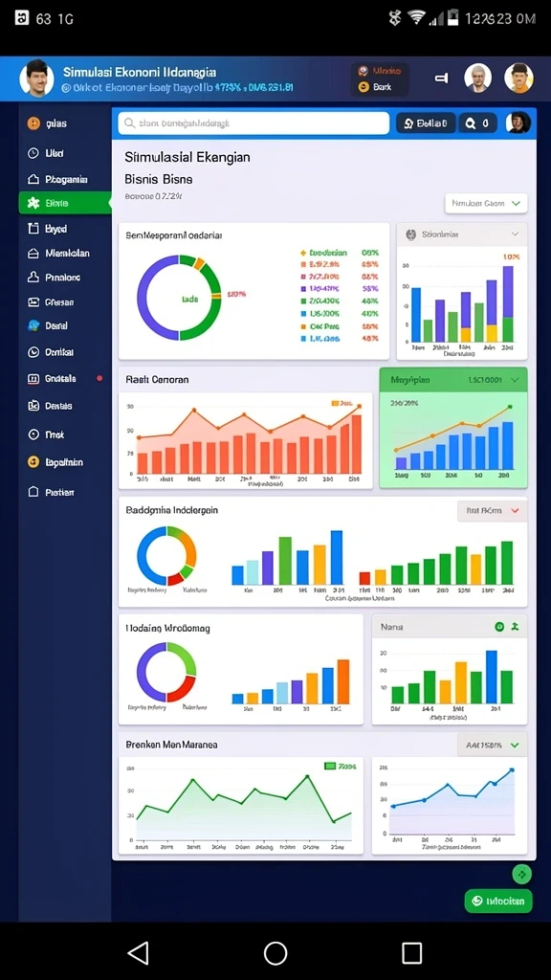This screenshot has width=551, height=980.
Task: Click the green floating button at bottom right
Action: (x=498, y=901)
